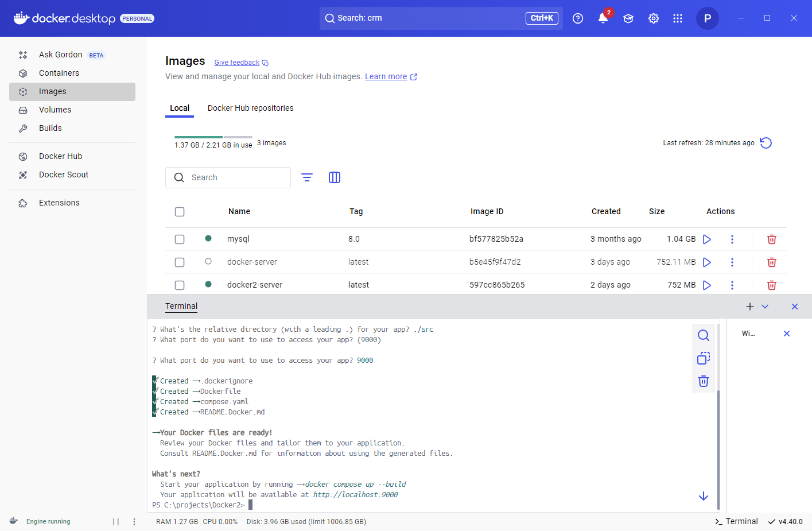Delete the docker2-server image
812x531 pixels.
point(772,285)
